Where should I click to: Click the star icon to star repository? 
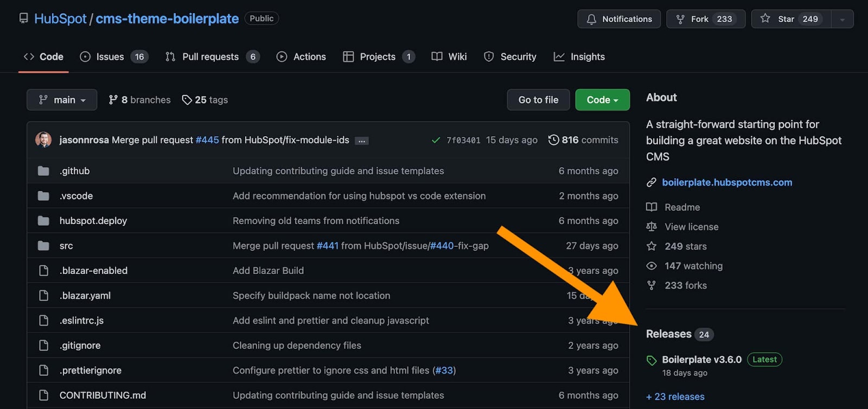(x=765, y=18)
